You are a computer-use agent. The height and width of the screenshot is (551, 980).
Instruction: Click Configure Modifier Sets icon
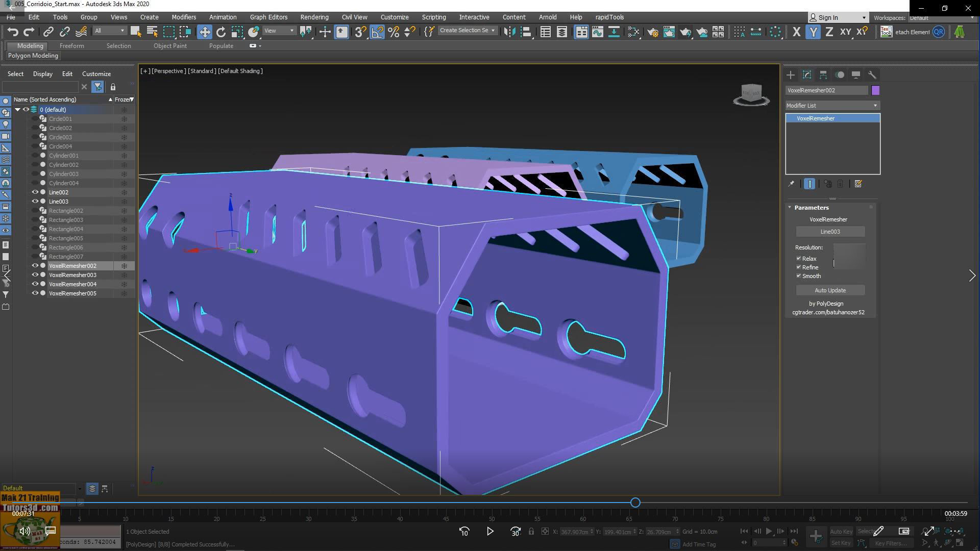click(x=859, y=184)
